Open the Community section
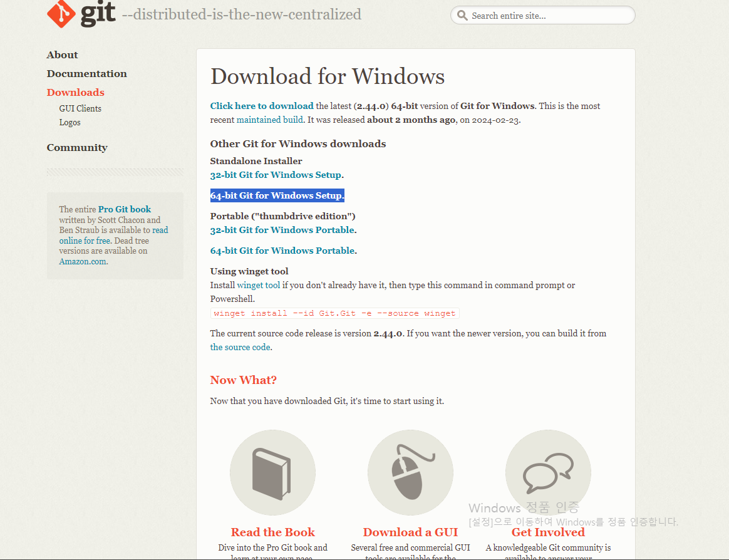The height and width of the screenshot is (560, 729). click(77, 147)
